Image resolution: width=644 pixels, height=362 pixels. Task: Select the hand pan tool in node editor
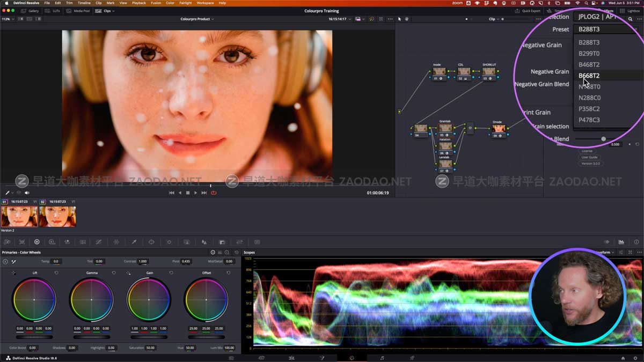(406, 19)
